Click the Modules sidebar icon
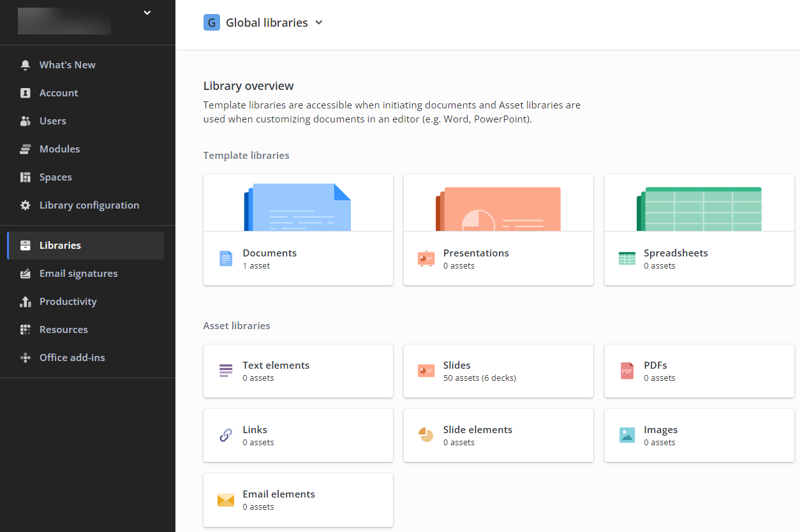The image size is (800, 532). tap(25, 149)
